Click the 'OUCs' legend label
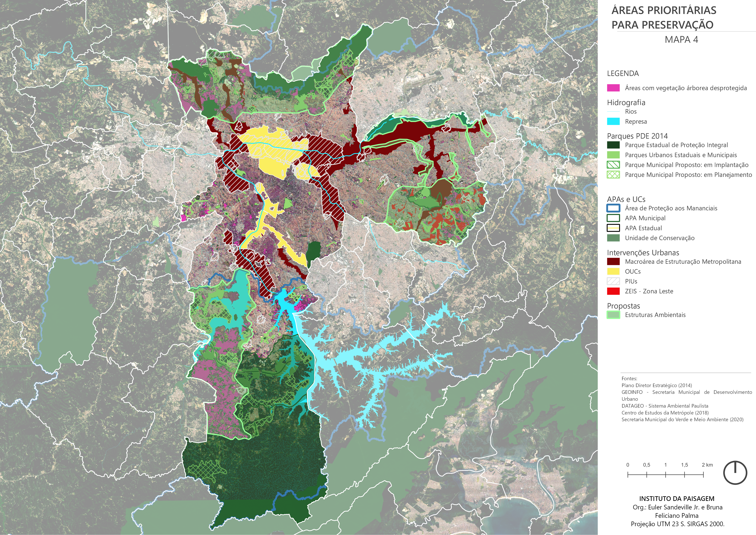Image resolution: width=756 pixels, height=535 pixels. pos(633,271)
